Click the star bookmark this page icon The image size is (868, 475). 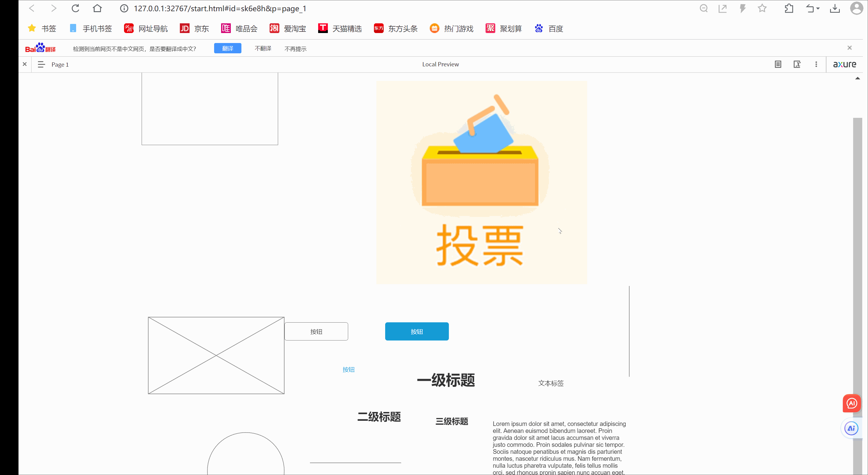(x=762, y=8)
